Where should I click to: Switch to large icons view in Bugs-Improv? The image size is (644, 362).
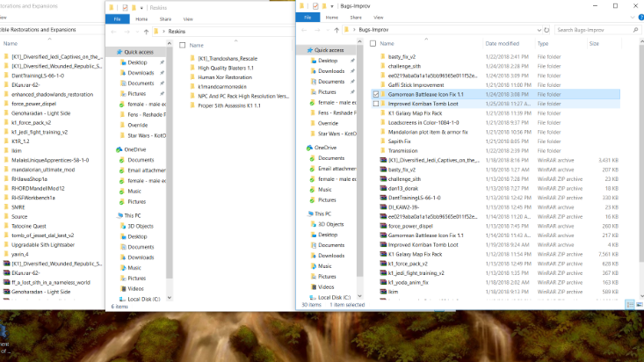pyautogui.click(x=638, y=305)
